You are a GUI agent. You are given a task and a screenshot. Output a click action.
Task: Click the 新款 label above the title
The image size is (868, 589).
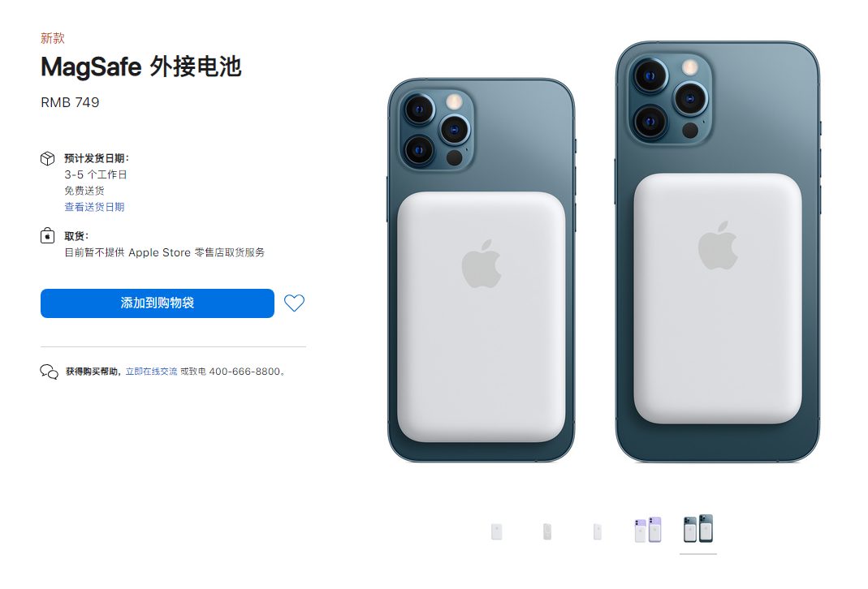point(53,38)
